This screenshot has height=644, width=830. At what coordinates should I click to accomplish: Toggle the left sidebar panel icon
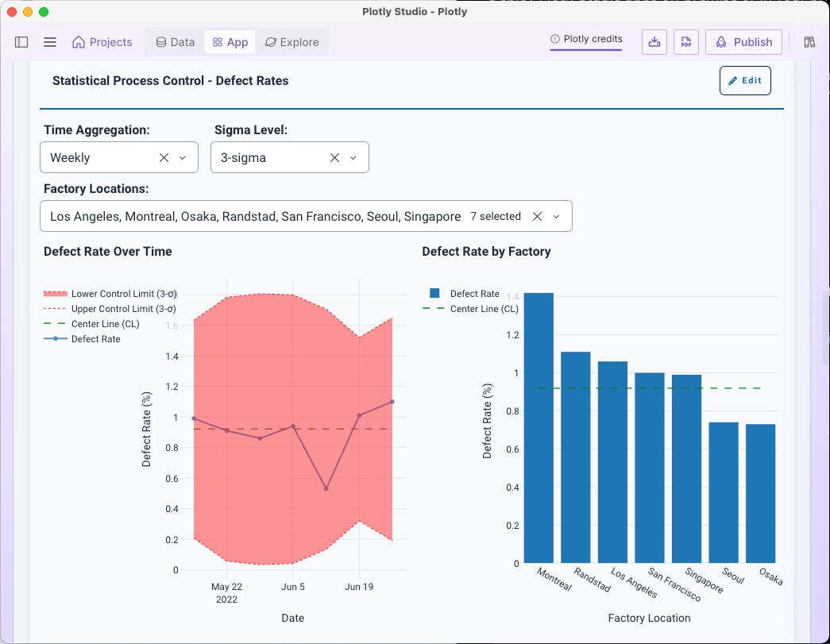coord(21,42)
